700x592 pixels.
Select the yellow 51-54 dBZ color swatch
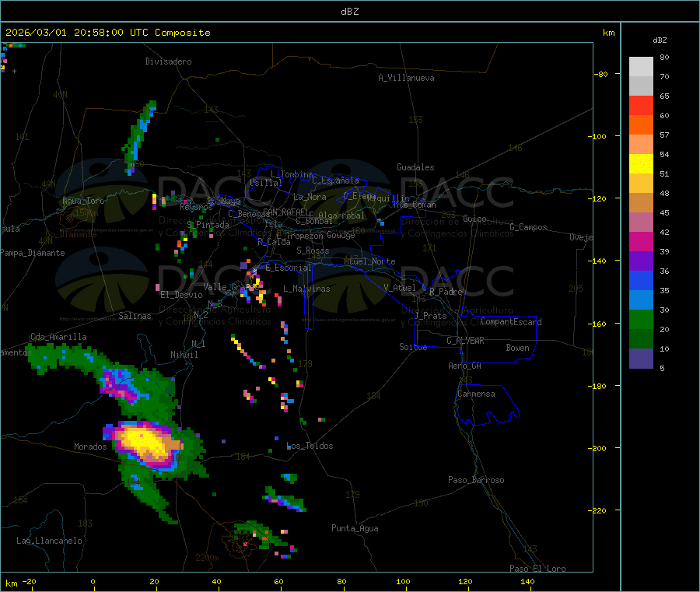pyautogui.click(x=641, y=164)
